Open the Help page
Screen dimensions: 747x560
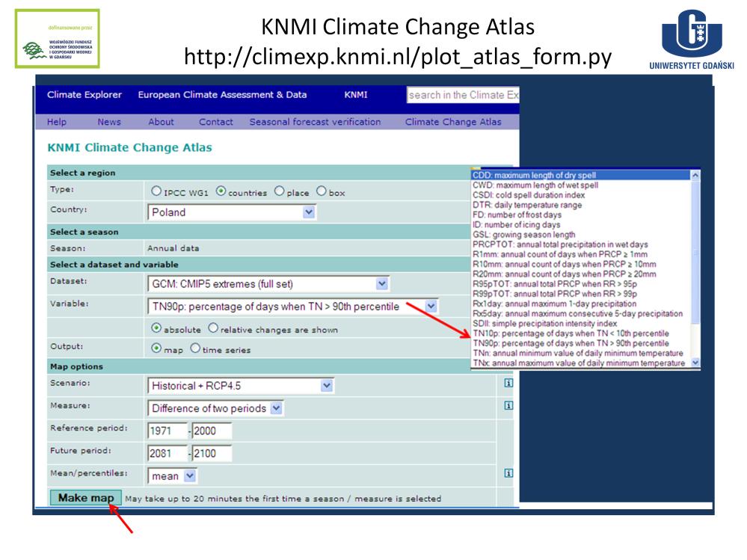57,122
